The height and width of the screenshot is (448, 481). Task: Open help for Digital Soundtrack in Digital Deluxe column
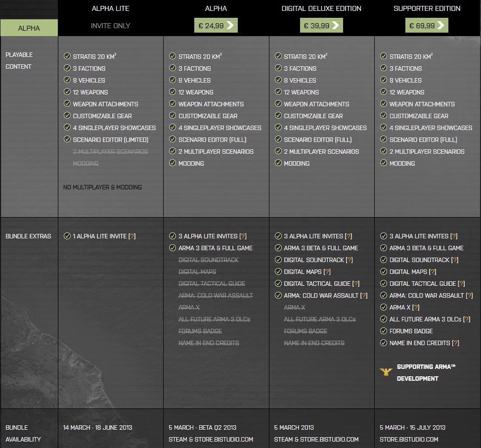point(350,260)
